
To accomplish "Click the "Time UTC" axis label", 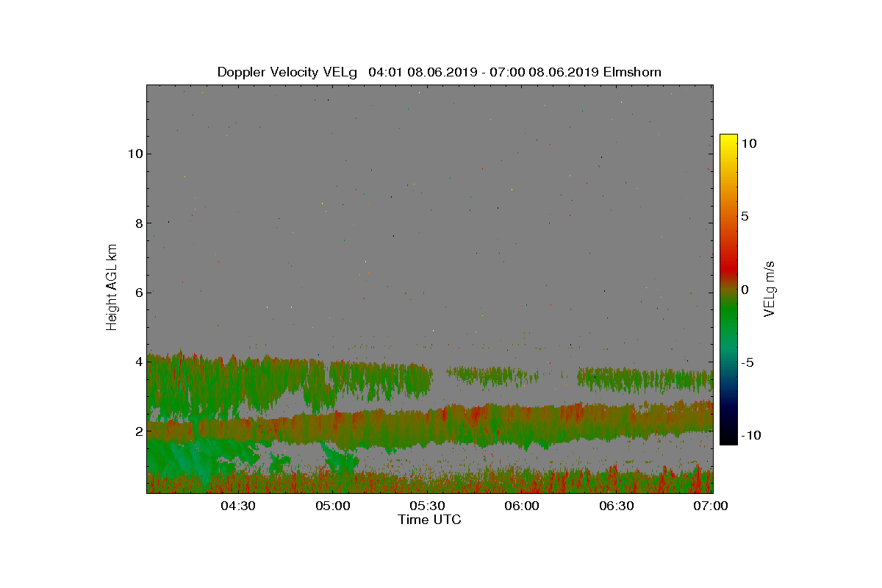I will click(430, 520).
